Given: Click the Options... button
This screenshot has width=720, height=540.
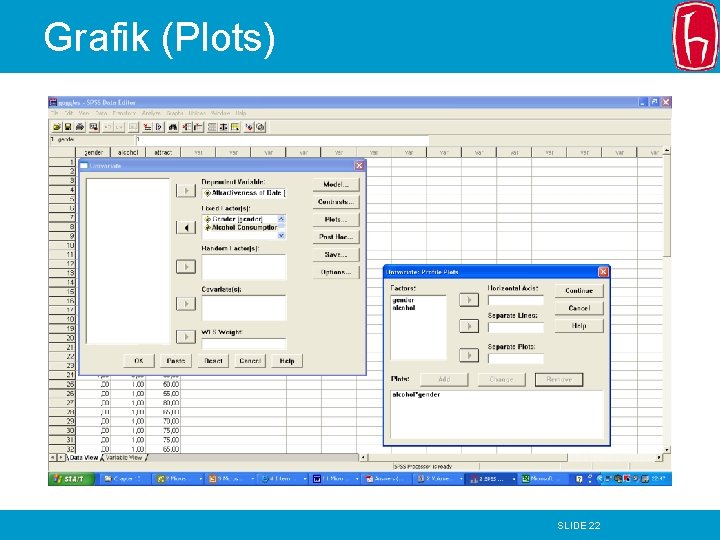Looking at the screenshot, I should [x=336, y=272].
